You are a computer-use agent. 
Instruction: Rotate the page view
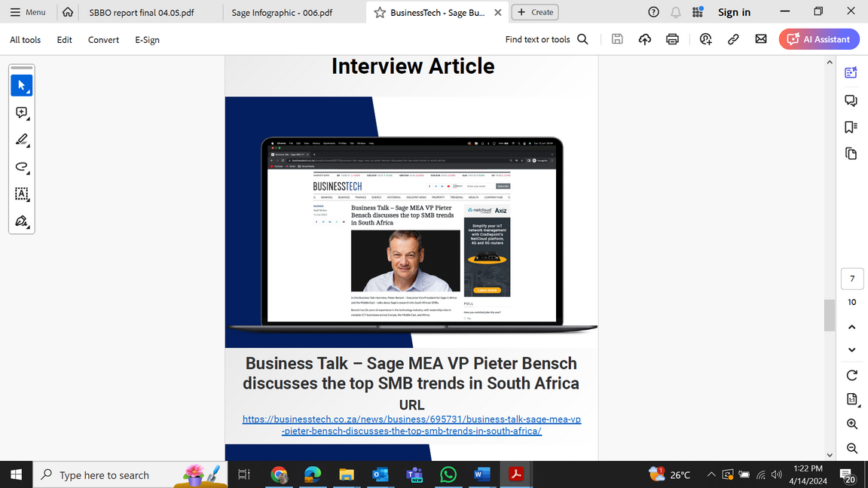coord(852,375)
